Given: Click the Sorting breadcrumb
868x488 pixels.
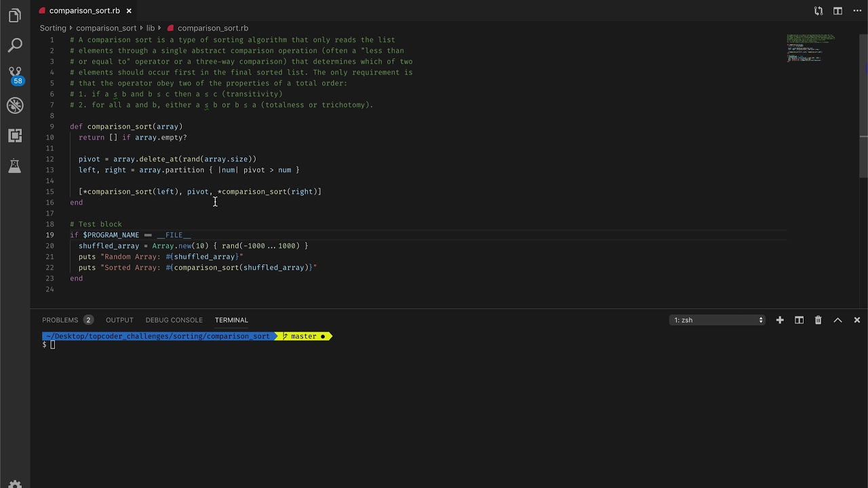Looking at the screenshot, I should point(53,28).
